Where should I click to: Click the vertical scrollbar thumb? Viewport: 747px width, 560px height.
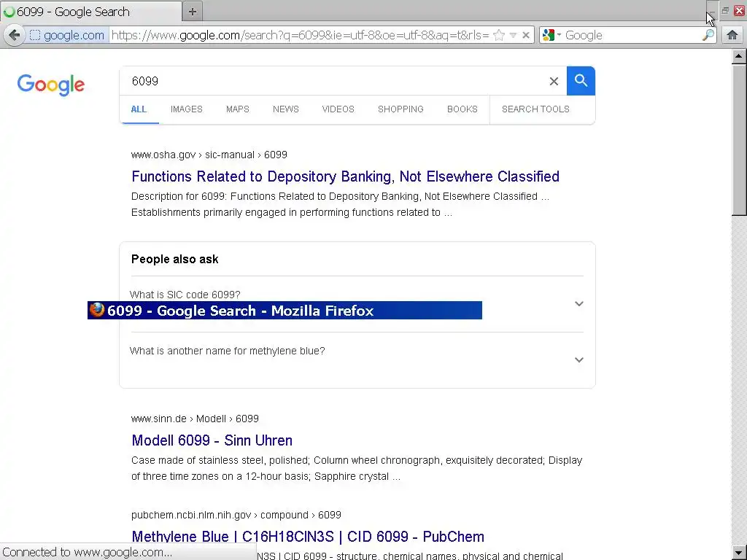click(x=738, y=141)
